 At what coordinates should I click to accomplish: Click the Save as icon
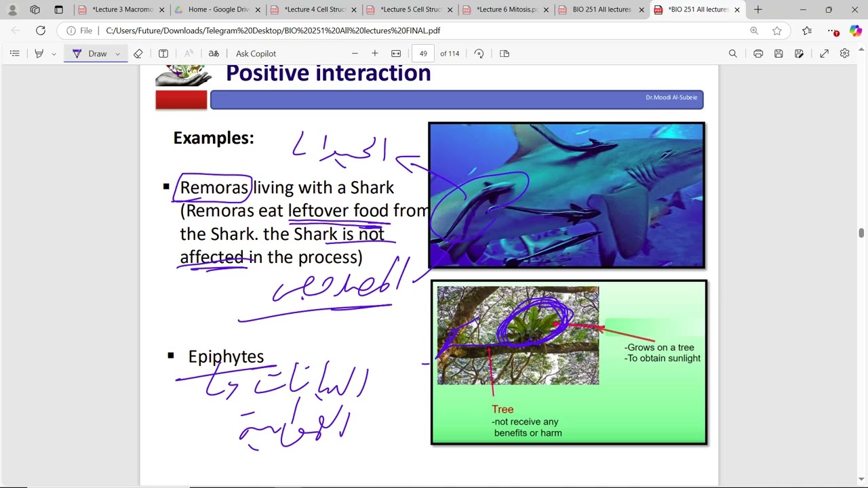tap(800, 54)
